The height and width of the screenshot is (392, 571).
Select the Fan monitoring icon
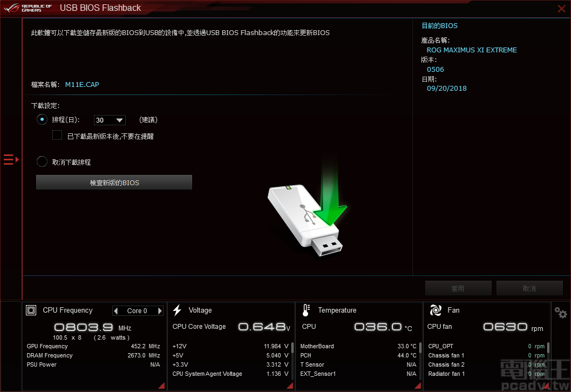pyautogui.click(x=435, y=310)
